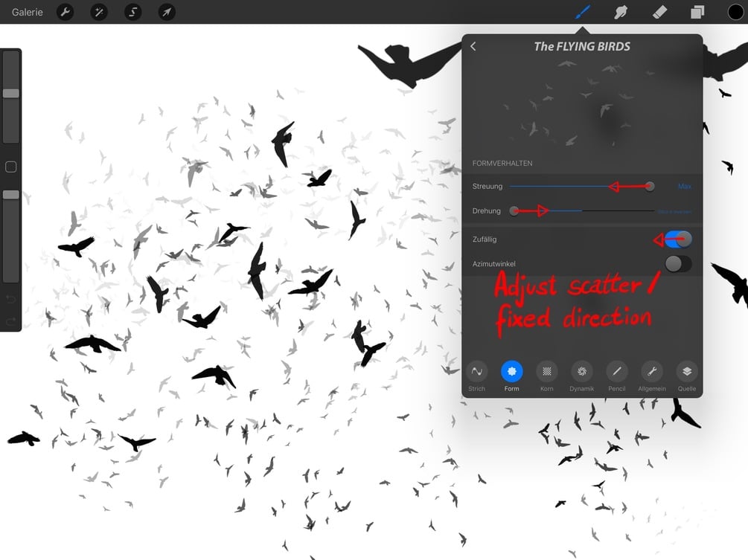Click the Max value of Streuung
This screenshot has height=560, width=748.
click(685, 187)
